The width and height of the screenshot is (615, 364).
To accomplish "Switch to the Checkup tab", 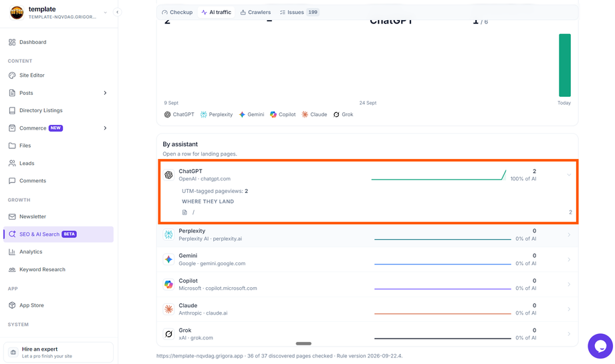I will (x=177, y=12).
